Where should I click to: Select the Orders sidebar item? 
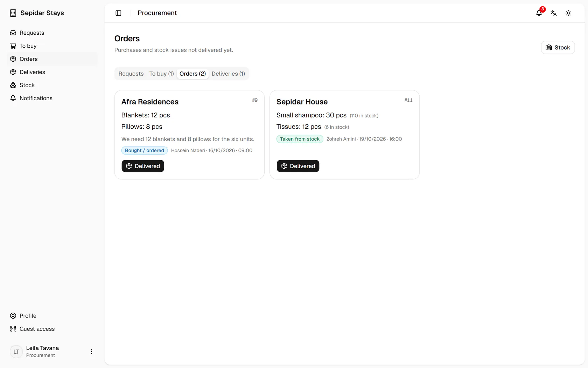pyautogui.click(x=52, y=59)
